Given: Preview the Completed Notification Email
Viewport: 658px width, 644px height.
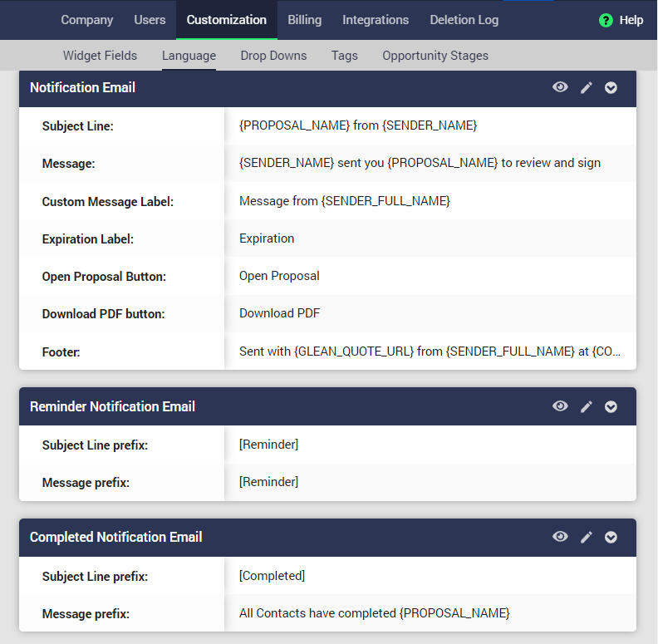Looking at the screenshot, I should 560,537.
